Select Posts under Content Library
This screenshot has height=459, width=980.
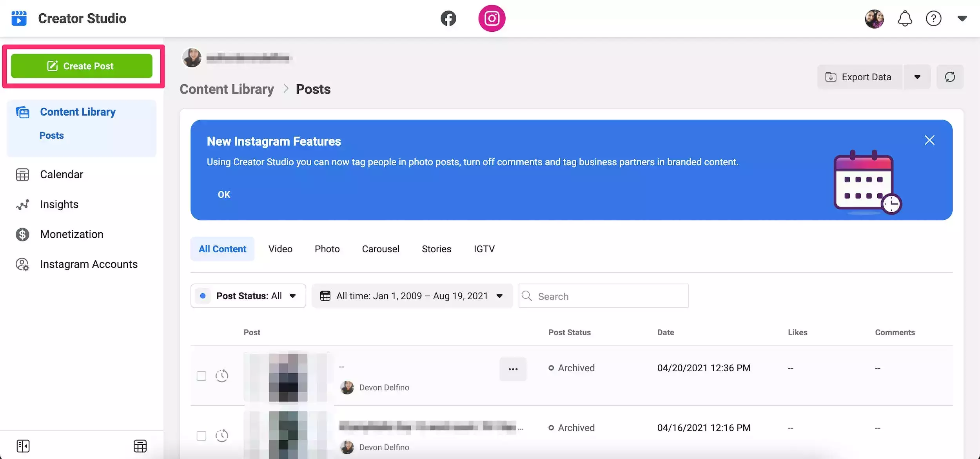pos(51,136)
